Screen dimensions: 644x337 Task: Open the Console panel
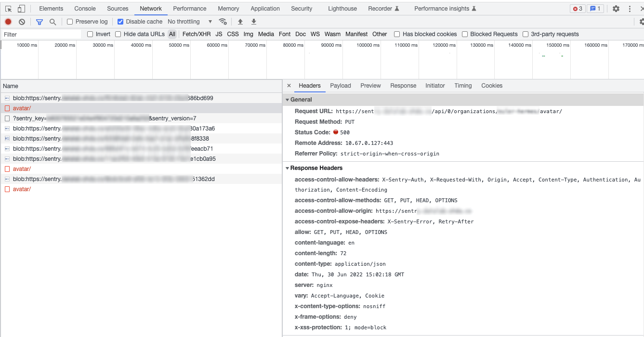[x=85, y=8]
